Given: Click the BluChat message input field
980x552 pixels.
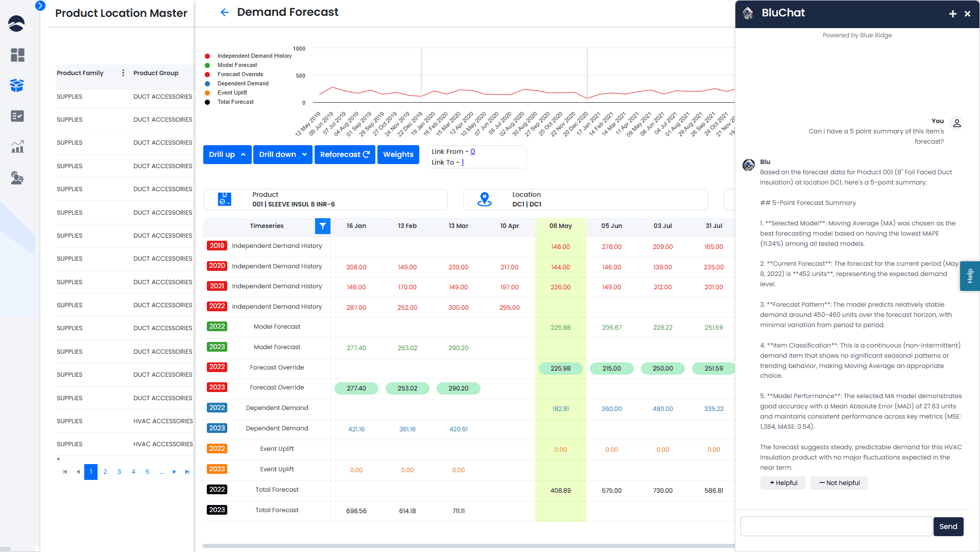Looking at the screenshot, I should point(836,526).
